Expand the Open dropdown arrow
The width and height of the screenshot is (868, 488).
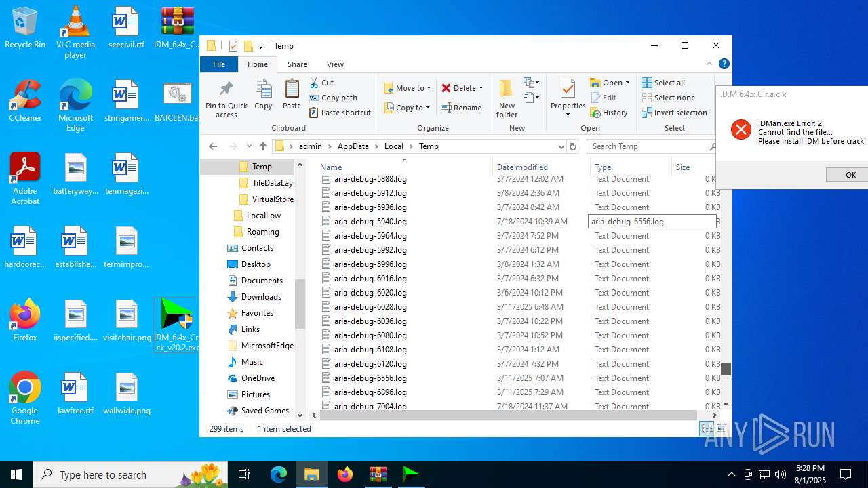(627, 83)
